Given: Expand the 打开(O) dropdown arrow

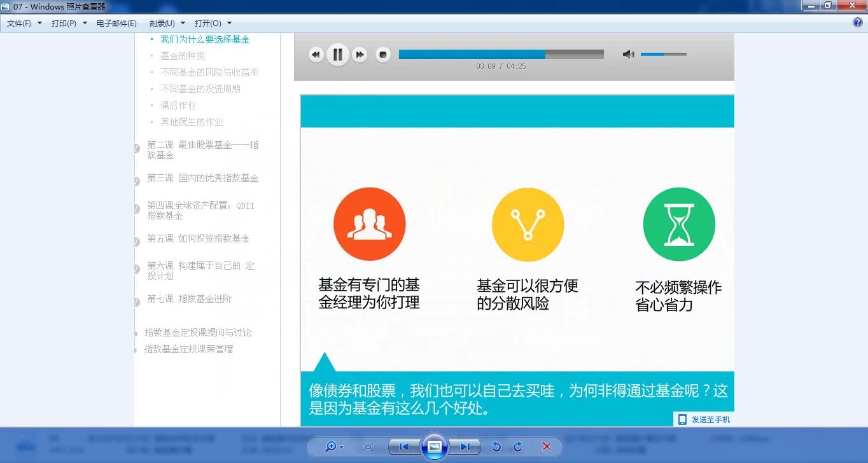Looking at the screenshot, I should tap(230, 23).
